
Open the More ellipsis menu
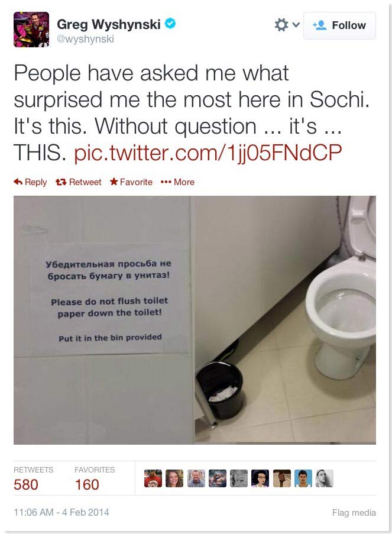point(177,182)
